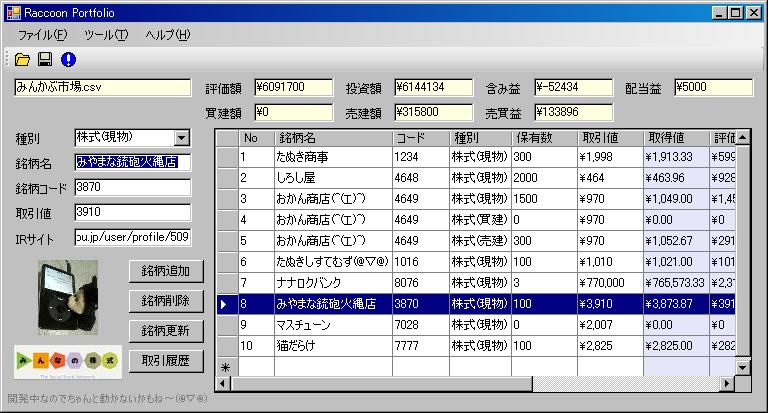
Task: Open the ファイル(F) menu
Action: [42, 35]
